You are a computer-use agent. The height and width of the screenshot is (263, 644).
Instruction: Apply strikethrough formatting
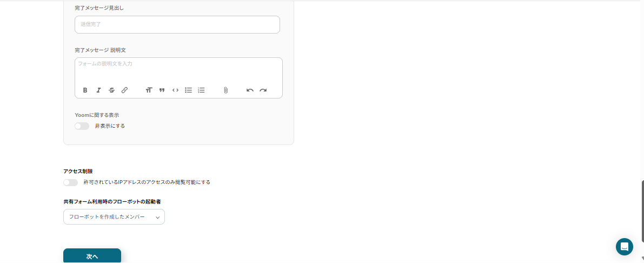pos(111,90)
